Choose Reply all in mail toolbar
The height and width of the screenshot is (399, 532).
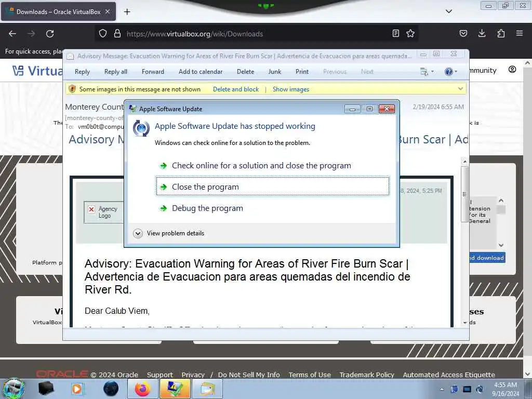(116, 72)
